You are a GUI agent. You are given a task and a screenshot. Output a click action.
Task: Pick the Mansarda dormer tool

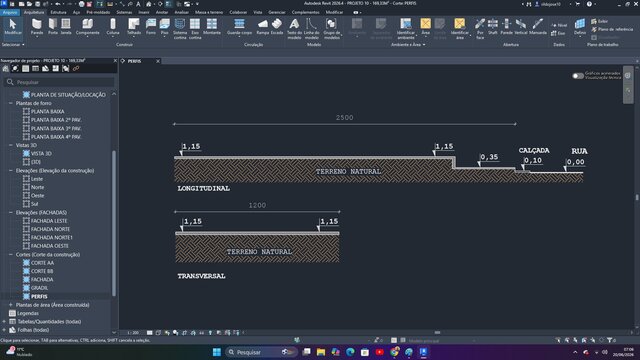(538, 27)
